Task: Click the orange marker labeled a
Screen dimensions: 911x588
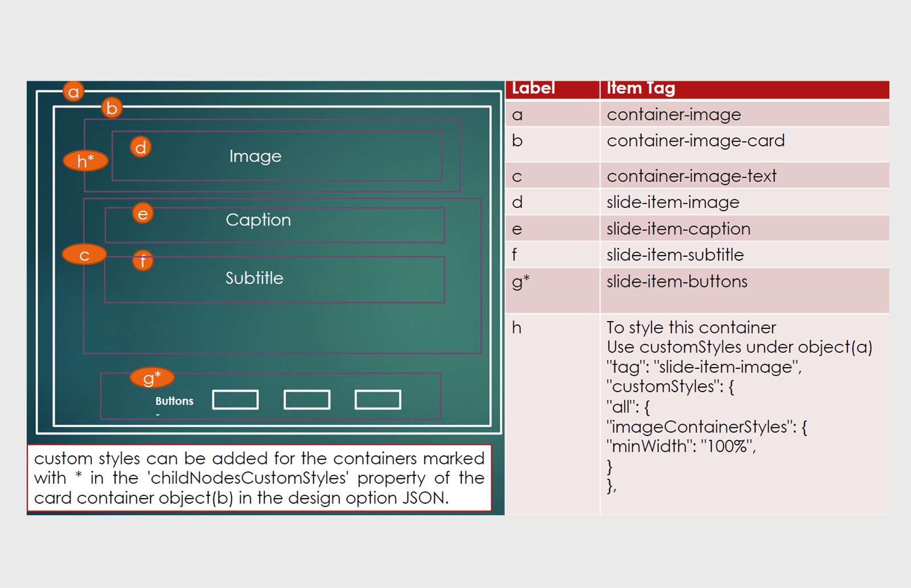Action: point(74,91)
